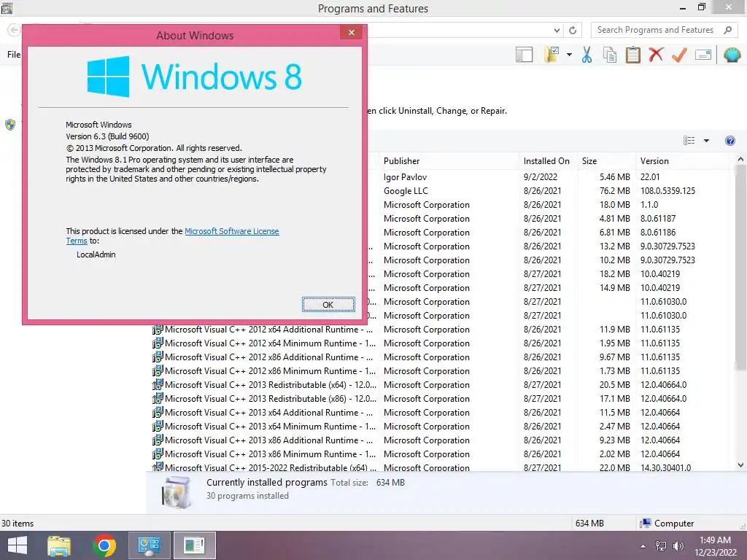This screenshot has height=560, width=747.
Task: Select Microsoft Visual C++ 2013 x86 Additional Runtime
Action: point(268,440)
